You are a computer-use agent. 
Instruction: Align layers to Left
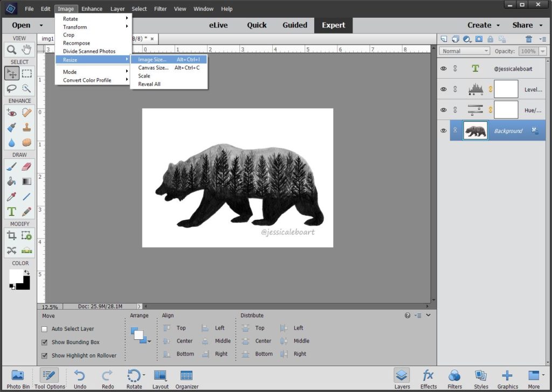213,328
